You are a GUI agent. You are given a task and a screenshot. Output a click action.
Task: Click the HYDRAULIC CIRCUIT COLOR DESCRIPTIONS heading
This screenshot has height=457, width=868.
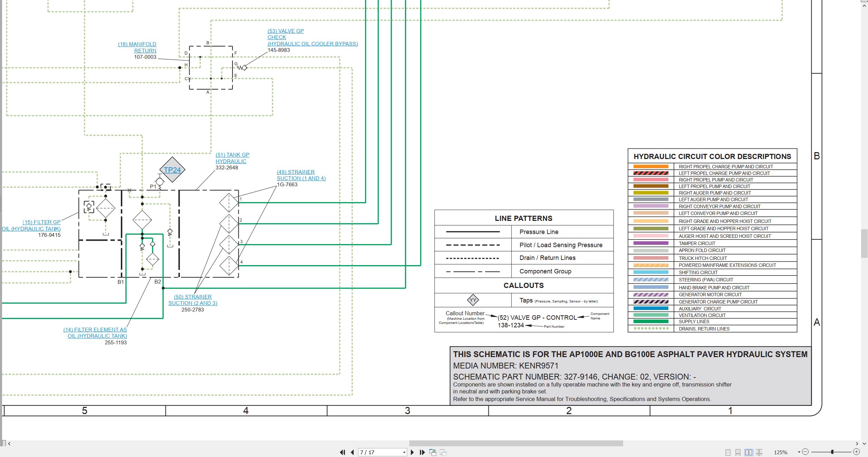coord(712,157)
